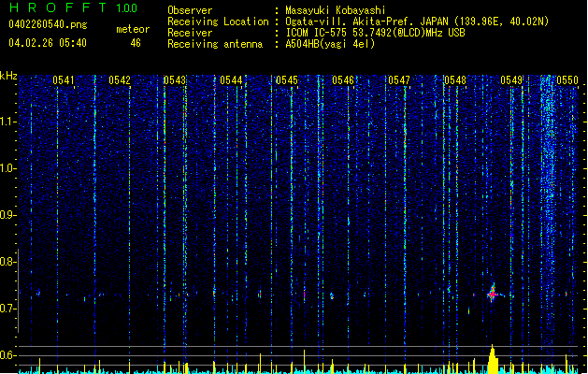Click the HROFFT 1.0.0 title text
This screenshot has width=588, height=374.
click(74, 7)
